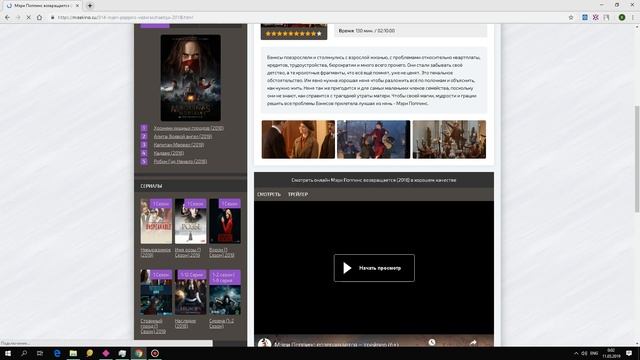Stop loading the page with the X button
This screenshot has height=360, width=640.
(29, 18)
